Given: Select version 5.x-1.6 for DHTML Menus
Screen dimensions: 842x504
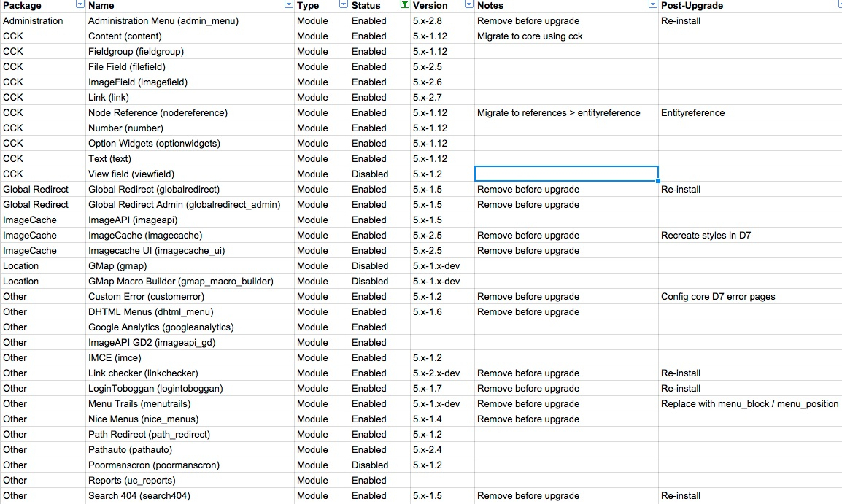Looking at the screenshot, I should (442, 312).
